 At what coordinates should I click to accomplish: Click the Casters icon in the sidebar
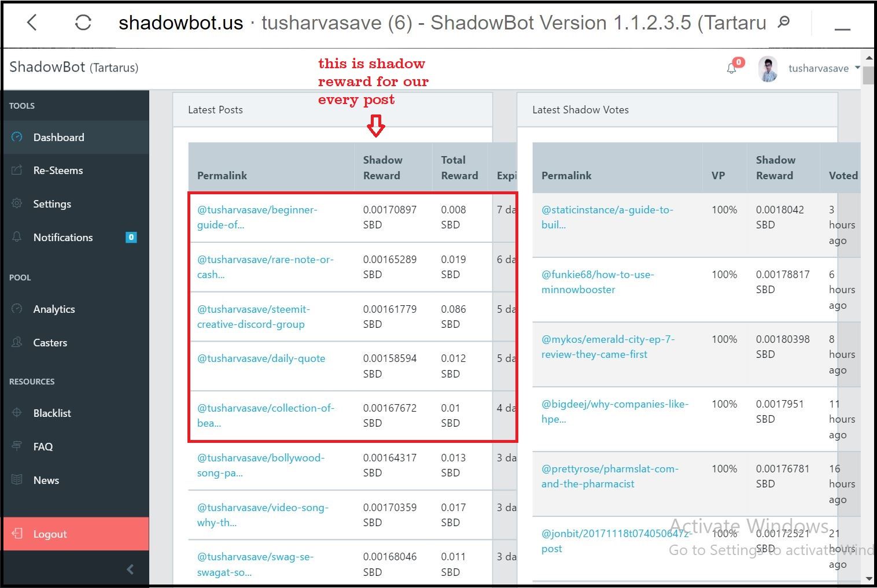16,342
